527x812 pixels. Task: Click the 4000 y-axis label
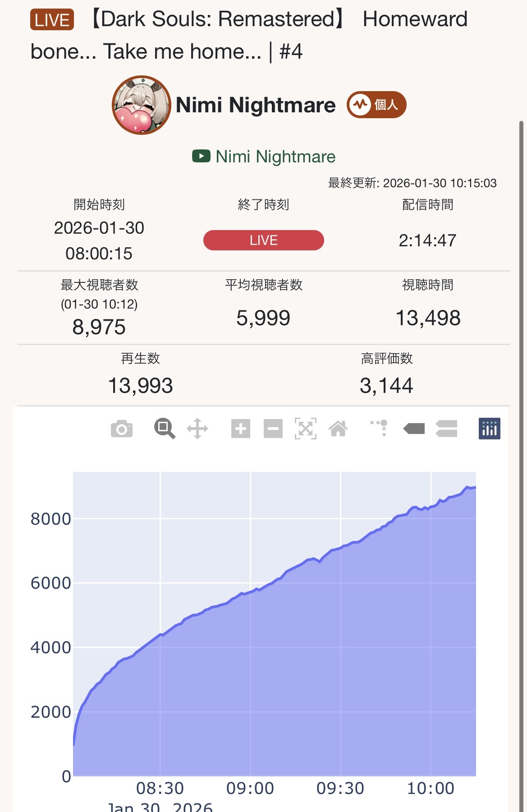[x=50, y=647]
